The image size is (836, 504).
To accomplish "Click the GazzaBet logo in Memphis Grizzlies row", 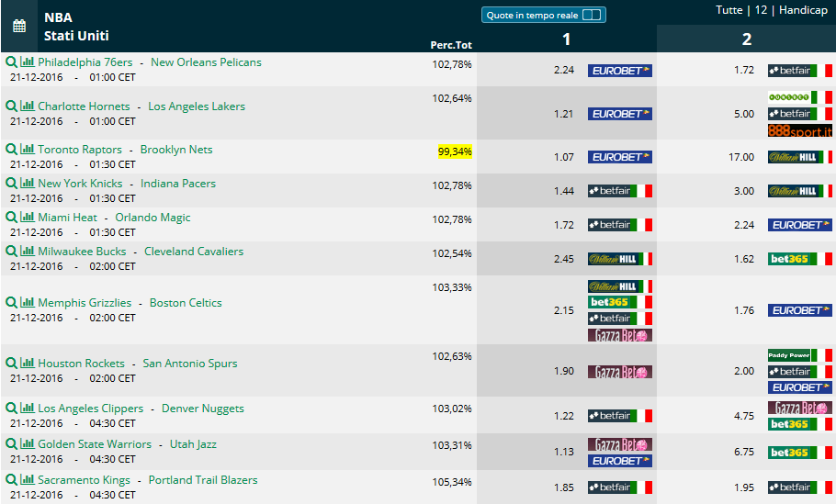I will pos(620,335).
